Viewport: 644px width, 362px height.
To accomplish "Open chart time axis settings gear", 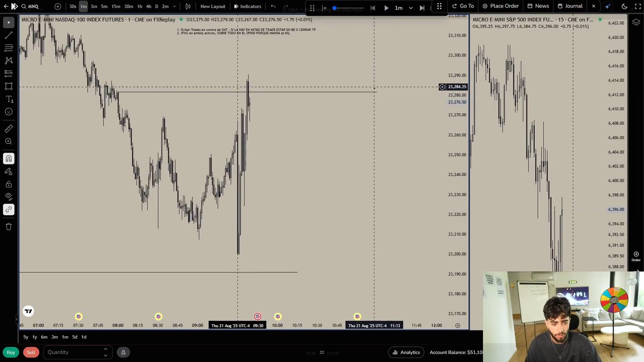I will (457, 325).
